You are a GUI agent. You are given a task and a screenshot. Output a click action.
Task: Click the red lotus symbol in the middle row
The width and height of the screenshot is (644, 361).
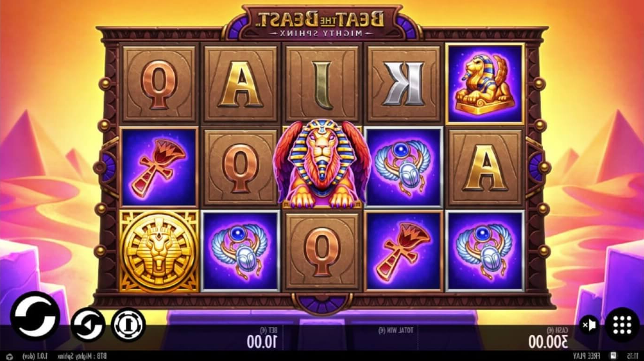(159, 167)
